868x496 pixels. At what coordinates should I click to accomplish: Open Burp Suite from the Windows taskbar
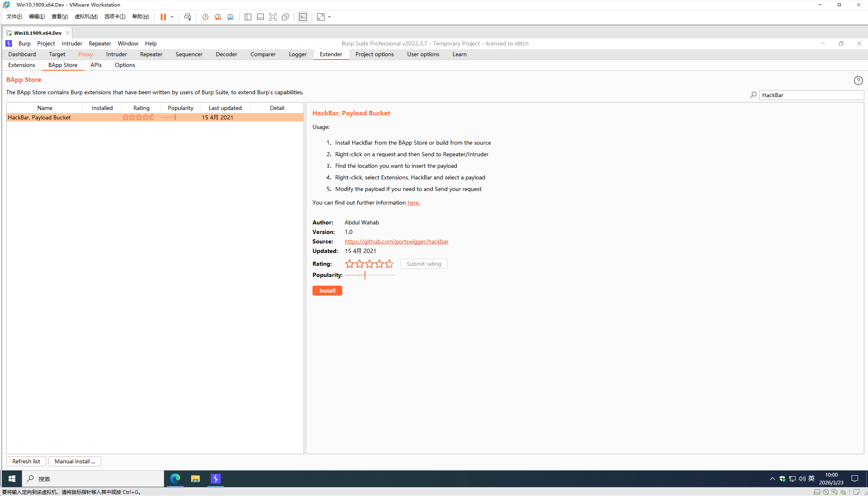coord(216,479)
